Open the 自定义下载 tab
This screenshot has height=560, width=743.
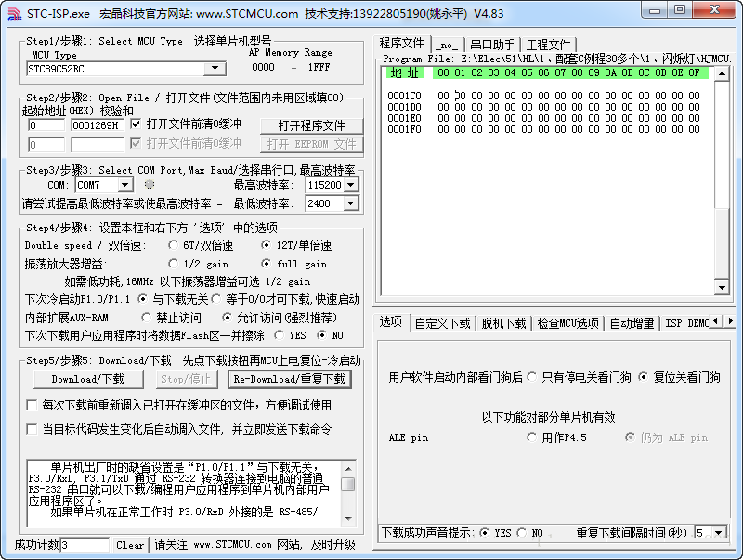[442, 323]
